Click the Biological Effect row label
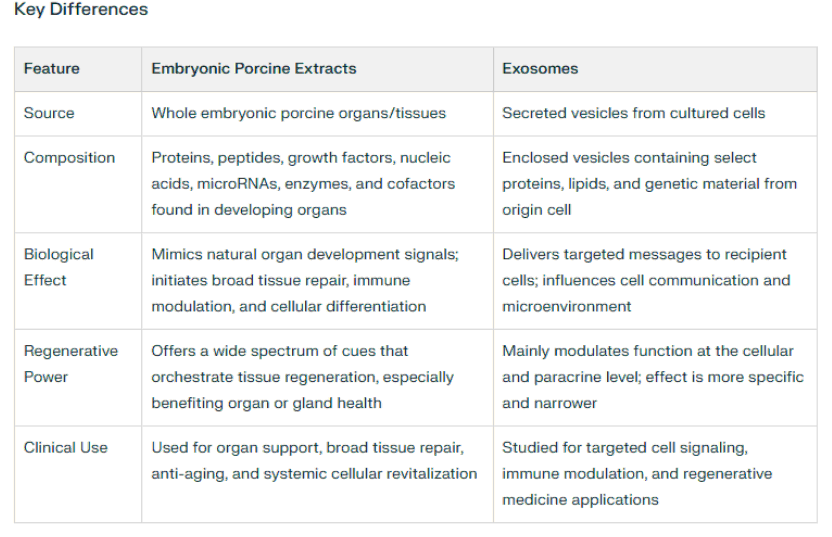The width and height of the screenshot is (832, 537). (x=59, y=267)
